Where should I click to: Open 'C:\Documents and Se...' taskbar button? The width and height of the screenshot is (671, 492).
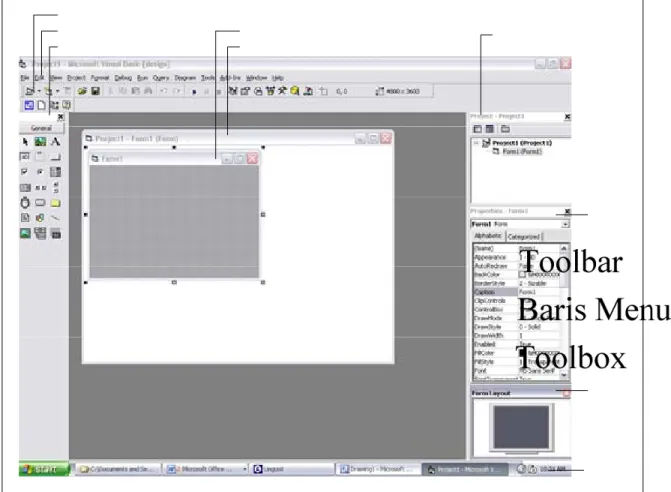[x=119, y=469]
